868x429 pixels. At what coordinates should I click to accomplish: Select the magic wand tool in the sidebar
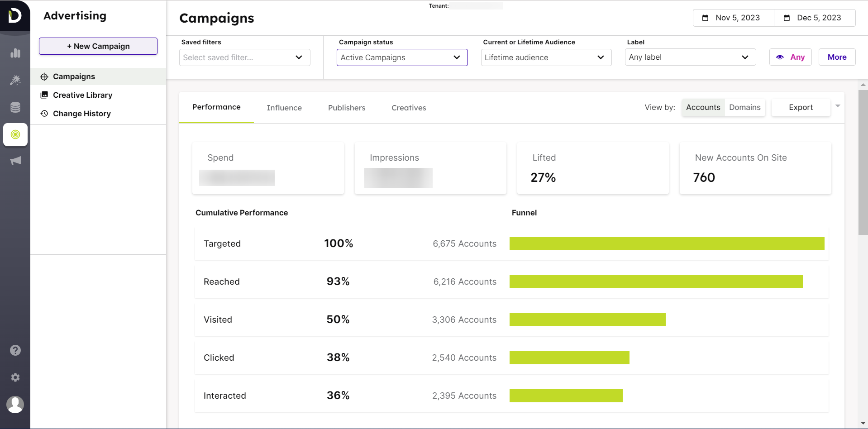[x=15, y=80]
